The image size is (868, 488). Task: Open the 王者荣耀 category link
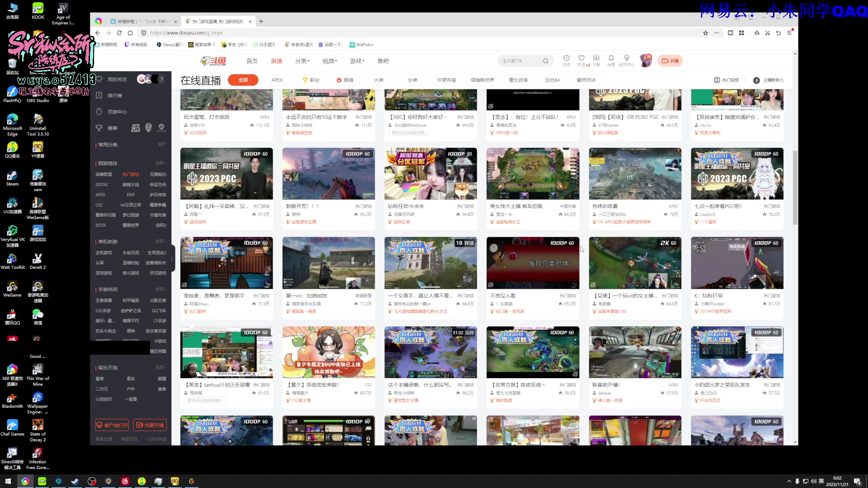tap(104, 300)
